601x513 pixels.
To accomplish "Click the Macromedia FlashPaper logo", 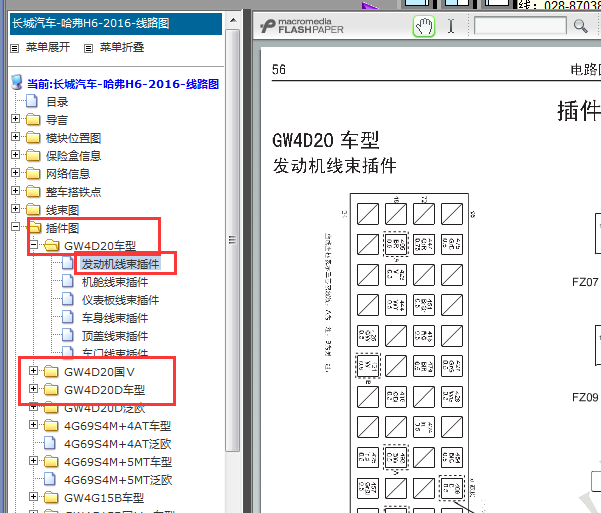I will coord(302,26).
